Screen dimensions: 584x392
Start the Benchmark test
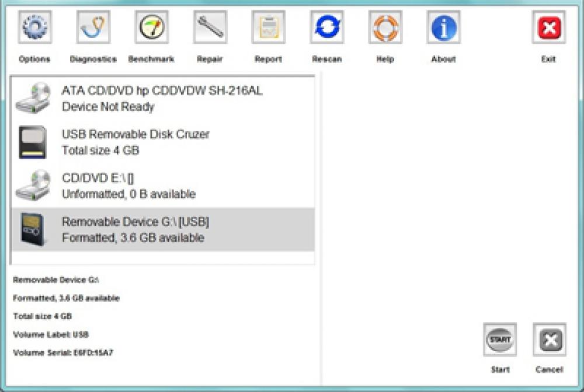(x=151, y=26)
